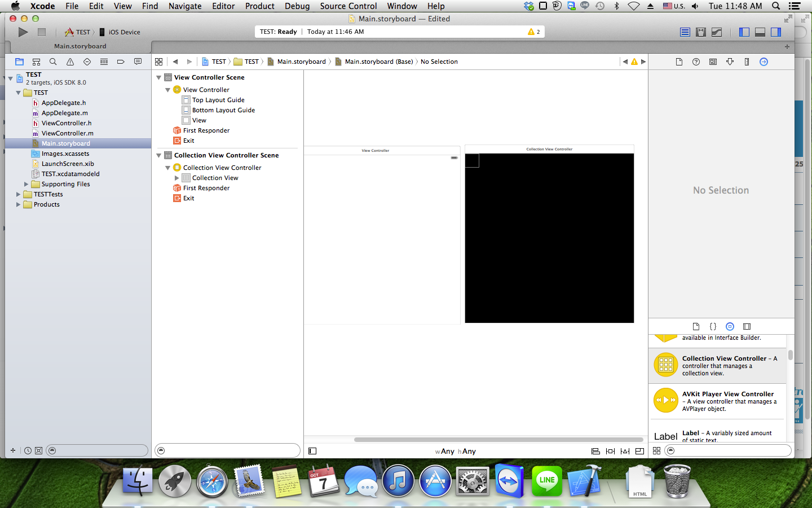Screen dimensions: 812x508
Task: Add a new file with the plus button
Action: click(x=13, y=450)
